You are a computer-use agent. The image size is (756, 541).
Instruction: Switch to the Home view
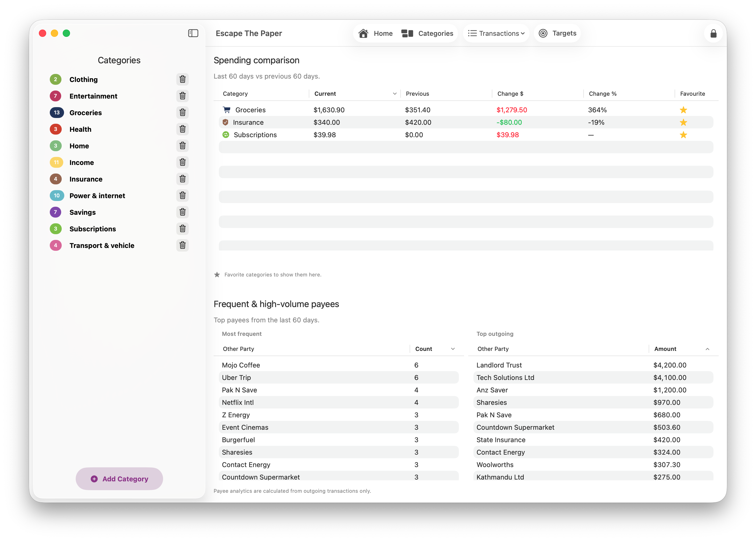coord(375,33)
